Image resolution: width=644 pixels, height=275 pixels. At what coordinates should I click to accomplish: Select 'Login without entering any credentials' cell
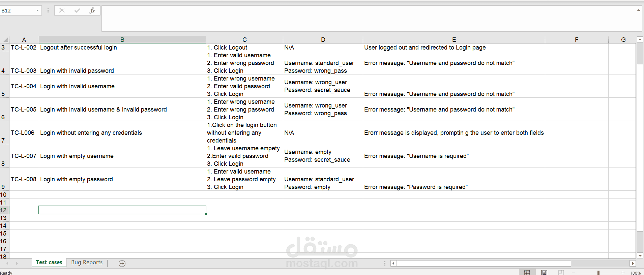122,133
